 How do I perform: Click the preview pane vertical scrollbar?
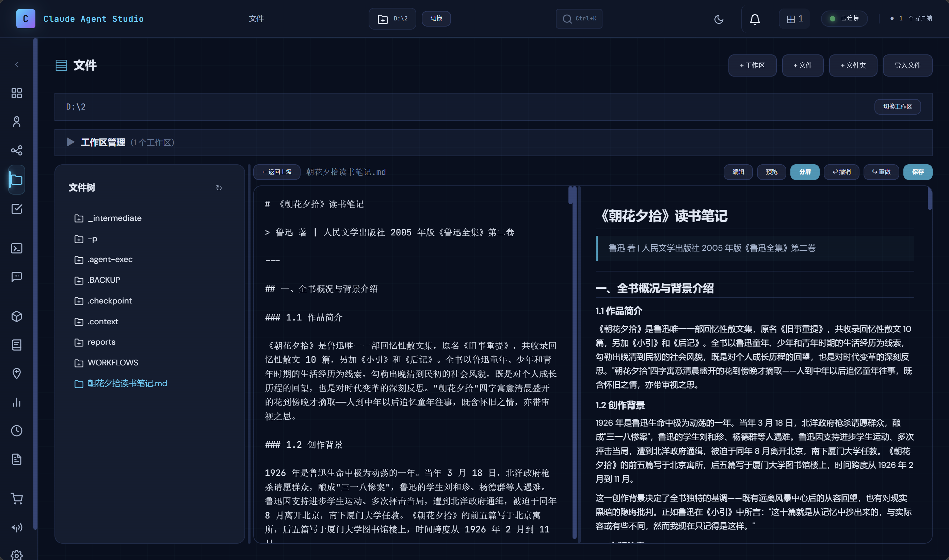pyautogui.click(x=930, y=199)
